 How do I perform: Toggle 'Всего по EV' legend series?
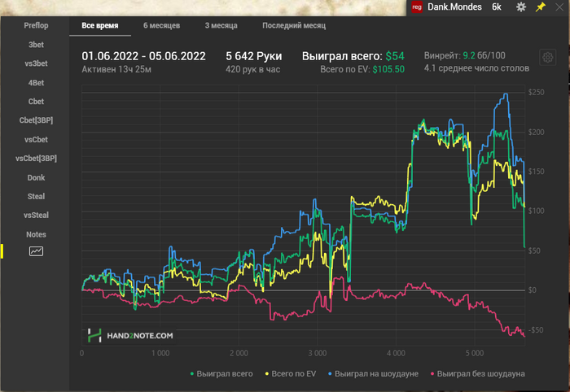pyautogui.click(x=291, y=374)
